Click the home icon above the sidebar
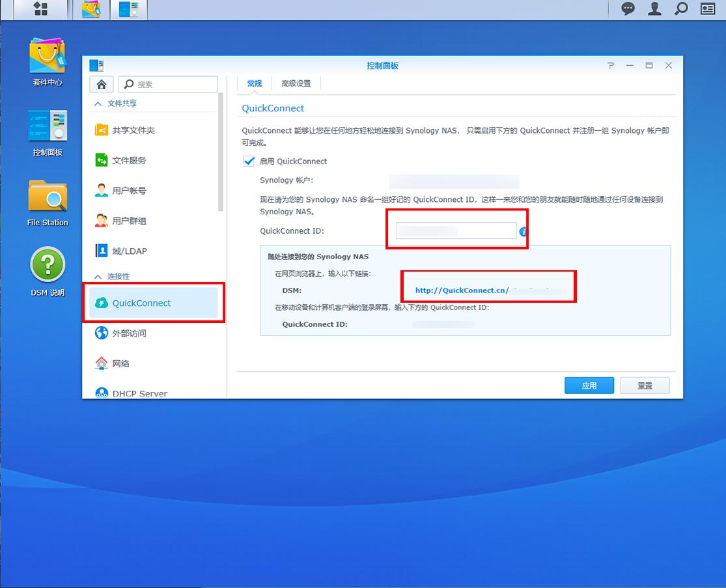 [x=101, y=84]
